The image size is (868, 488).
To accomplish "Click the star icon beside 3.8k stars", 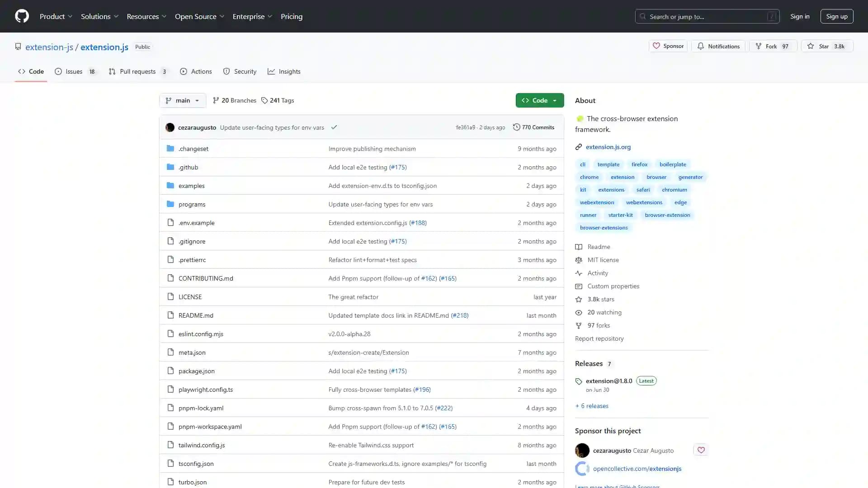I will [579, 299].
